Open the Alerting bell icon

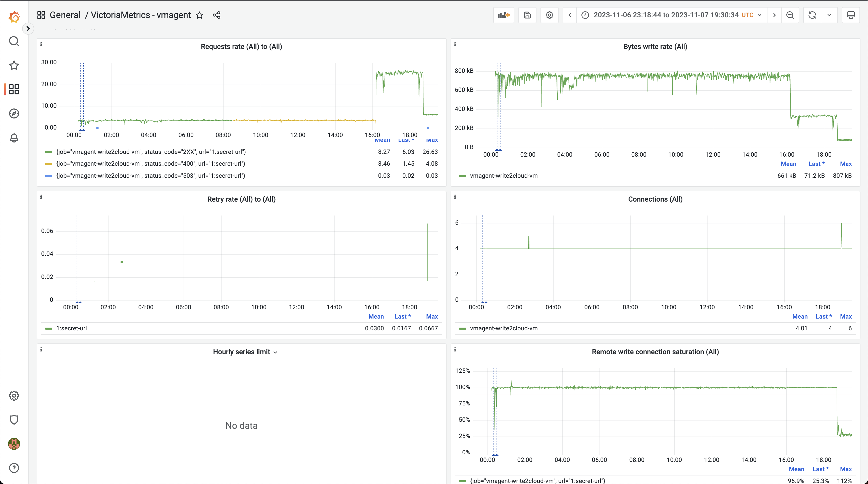[x=14, y=137]
